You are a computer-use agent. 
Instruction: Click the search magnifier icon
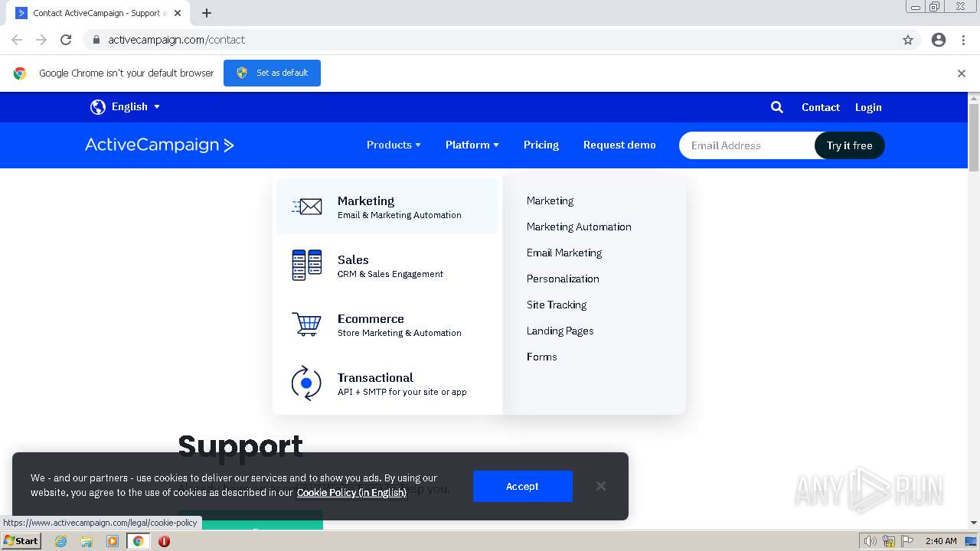tap(777, 107)
